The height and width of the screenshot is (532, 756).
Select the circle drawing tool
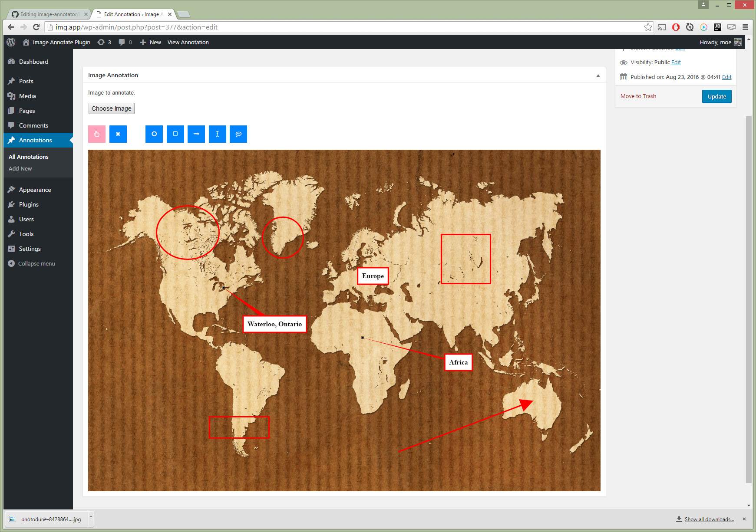click(x=154, y=134)
